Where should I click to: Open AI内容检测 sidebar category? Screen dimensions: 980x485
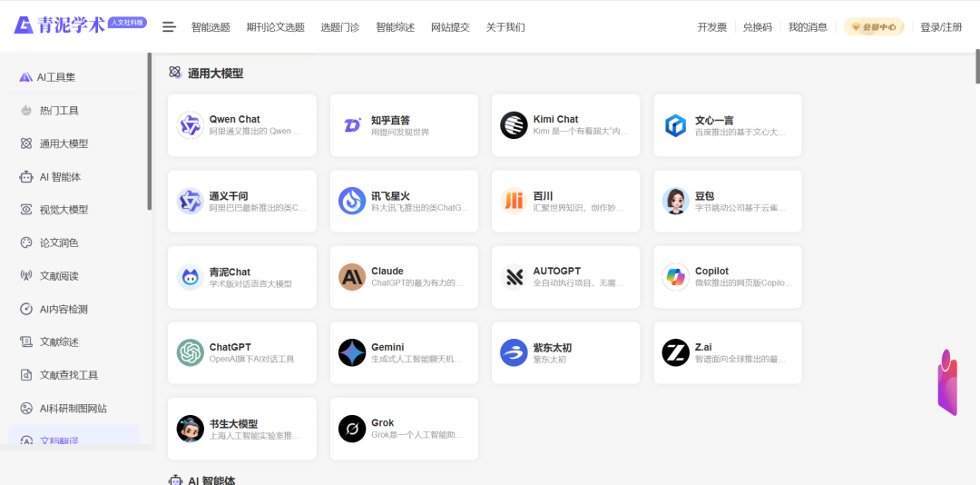click(x=64, y=309)
